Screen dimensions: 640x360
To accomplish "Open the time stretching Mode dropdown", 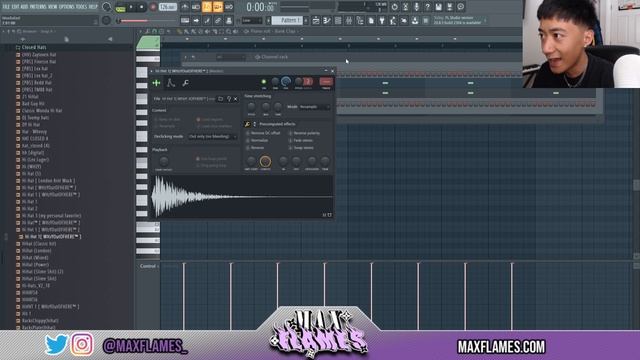I will pos(314,107).
